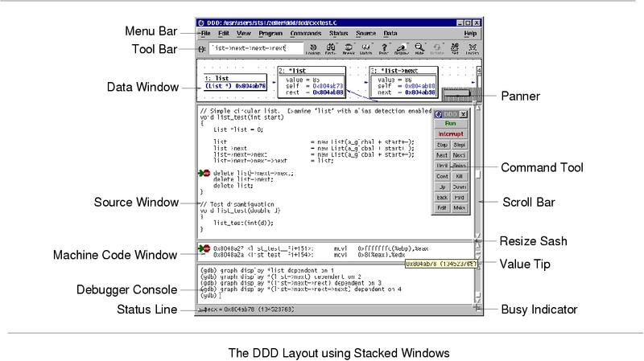
Task: Click the stop sign in machine code window
Action: click(207, 248)
